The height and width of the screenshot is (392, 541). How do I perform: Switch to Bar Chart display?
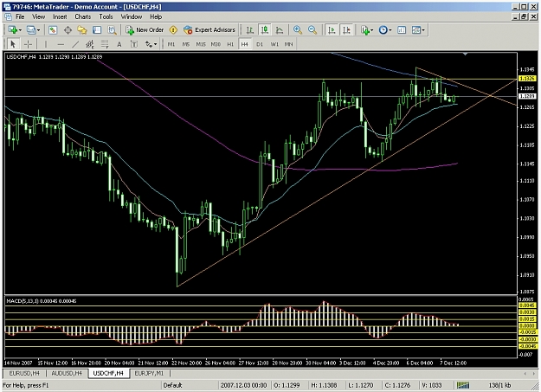pos(250,30)
